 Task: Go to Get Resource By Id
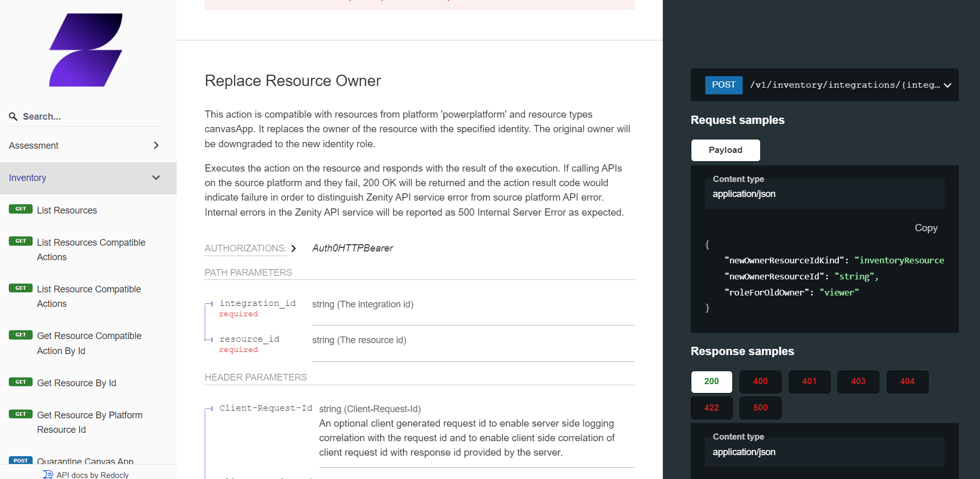(76, 383)
